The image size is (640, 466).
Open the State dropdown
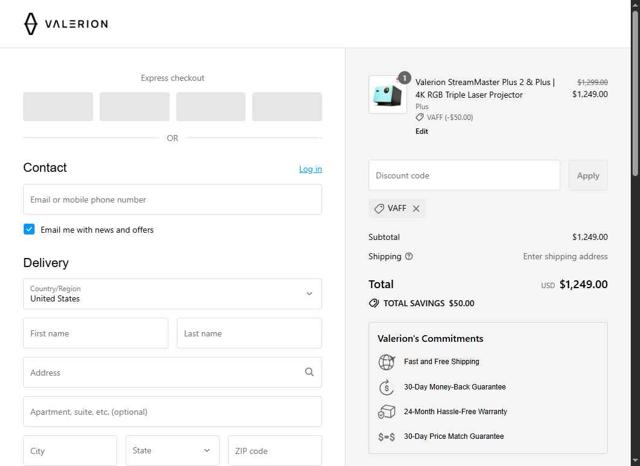pos(172,450)
